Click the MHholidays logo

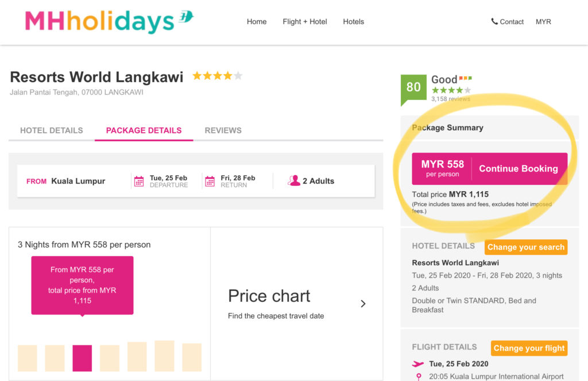click(x=109, y=21)
